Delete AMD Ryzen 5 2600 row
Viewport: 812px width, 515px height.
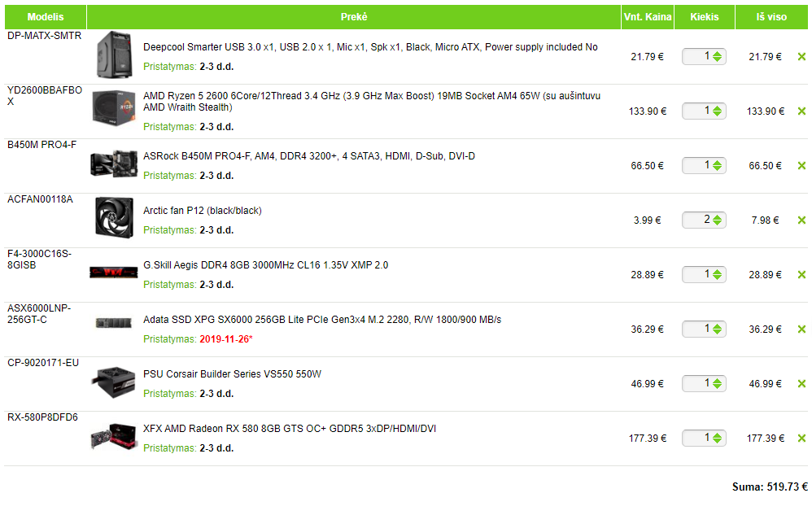click(801, 111)
